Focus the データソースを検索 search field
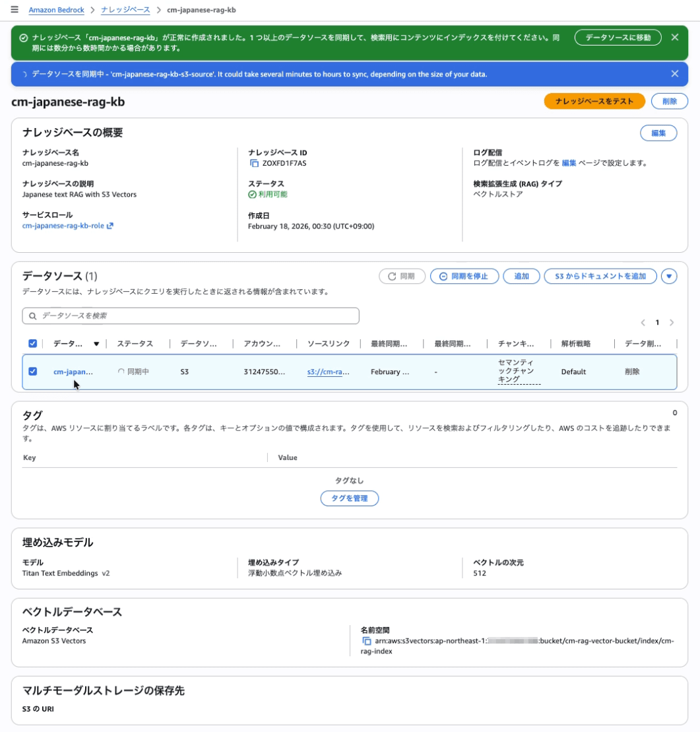The height and width of the screenshot is (732, 700). tap(191, 316)
